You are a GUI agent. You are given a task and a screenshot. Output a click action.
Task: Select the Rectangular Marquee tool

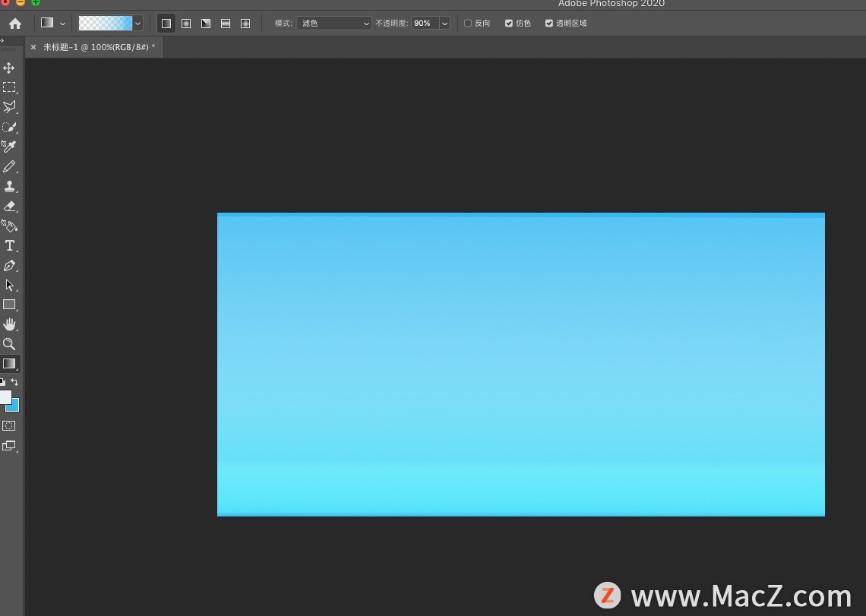tap(9, 87)
